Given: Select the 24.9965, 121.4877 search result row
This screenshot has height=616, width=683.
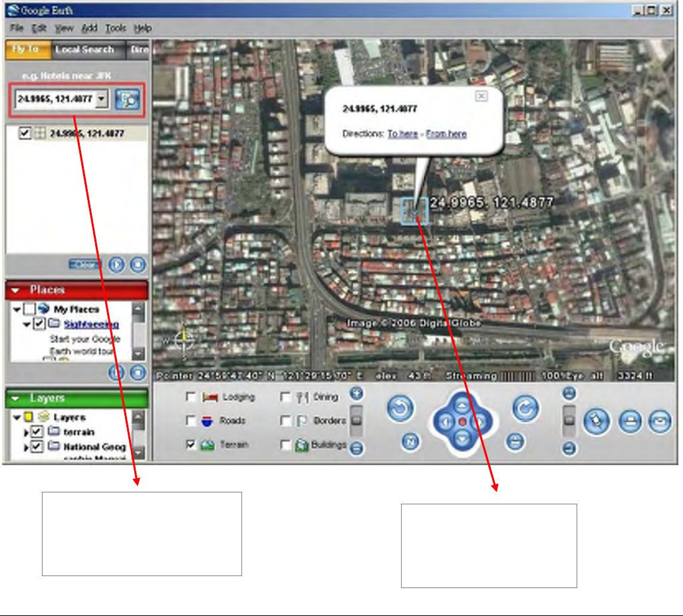Looking at the screenshot, I should pyautogui.click(x=77, y=133).
